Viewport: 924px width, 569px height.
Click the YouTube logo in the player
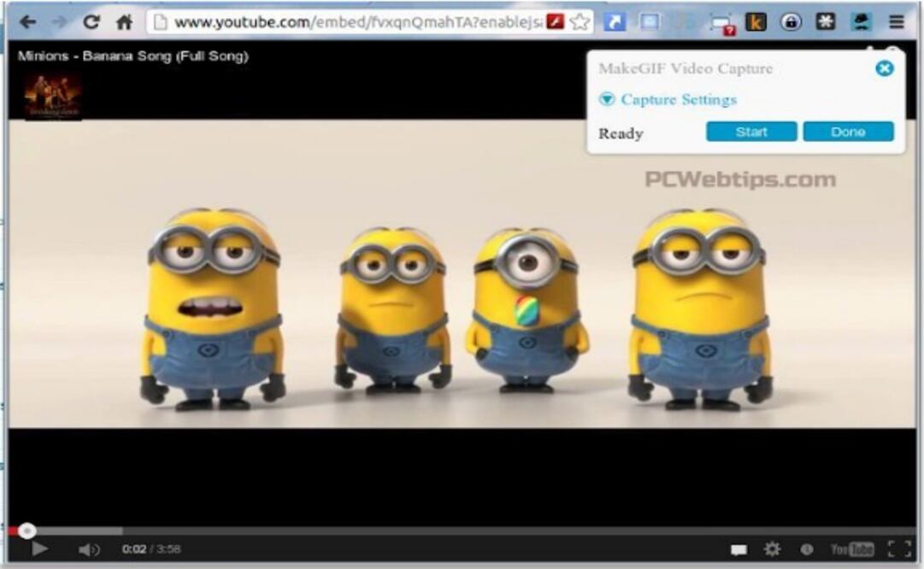tap(852, 549)
